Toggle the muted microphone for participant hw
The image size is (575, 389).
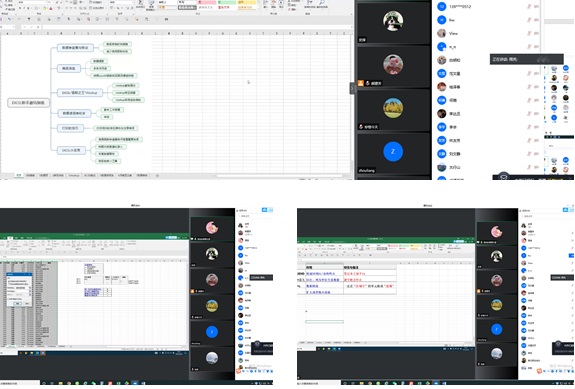click(x=529, y=20)
